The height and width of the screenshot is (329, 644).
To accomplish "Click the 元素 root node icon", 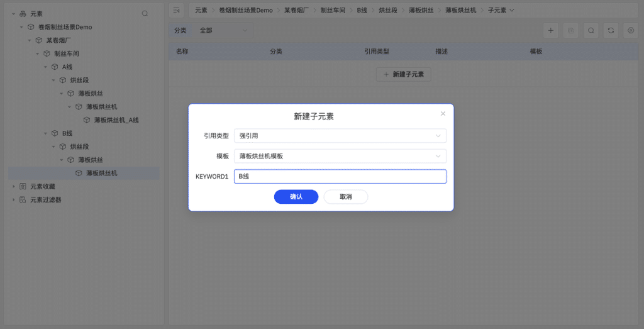I will point(23,14).
